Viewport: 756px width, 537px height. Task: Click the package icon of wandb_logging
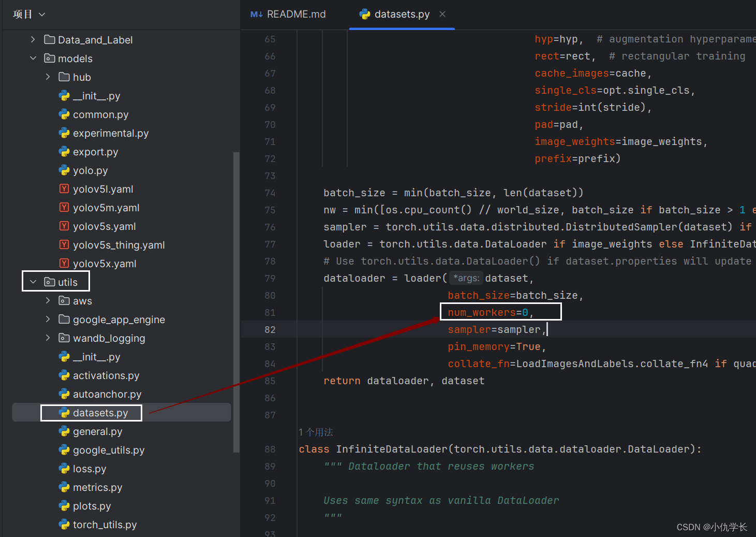point(64,338)
